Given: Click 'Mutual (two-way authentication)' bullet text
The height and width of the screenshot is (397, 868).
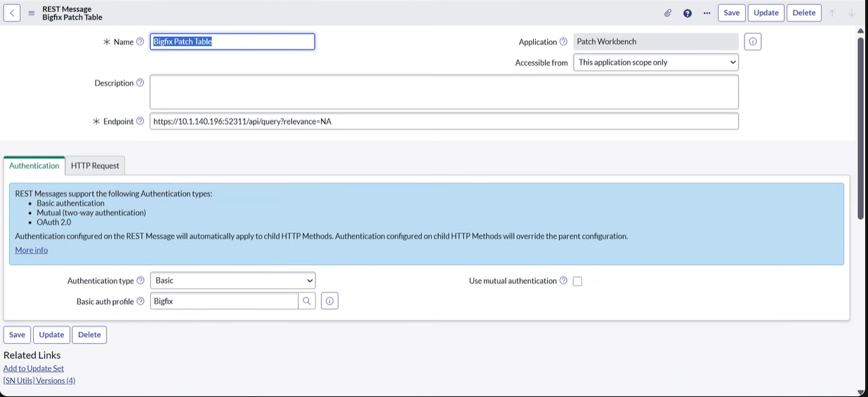Looking at the screenshot, I should tap(91, 213).
